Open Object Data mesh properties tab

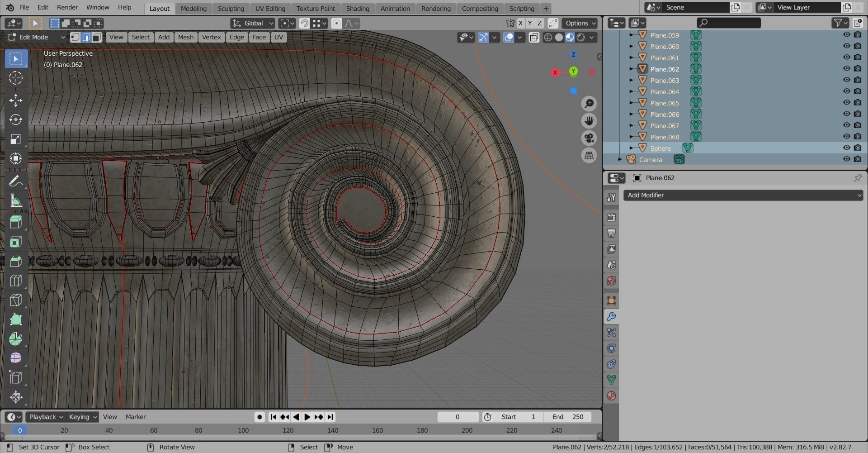point(611,380)
